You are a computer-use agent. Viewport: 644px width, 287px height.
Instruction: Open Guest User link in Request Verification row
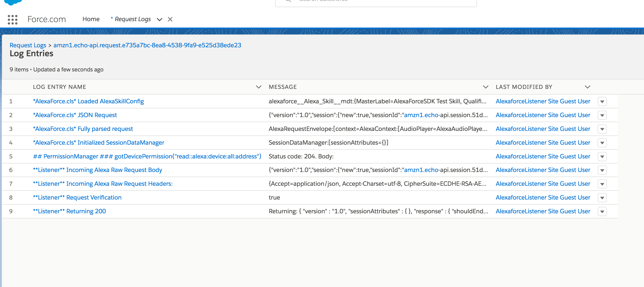(x=543, y=197)
